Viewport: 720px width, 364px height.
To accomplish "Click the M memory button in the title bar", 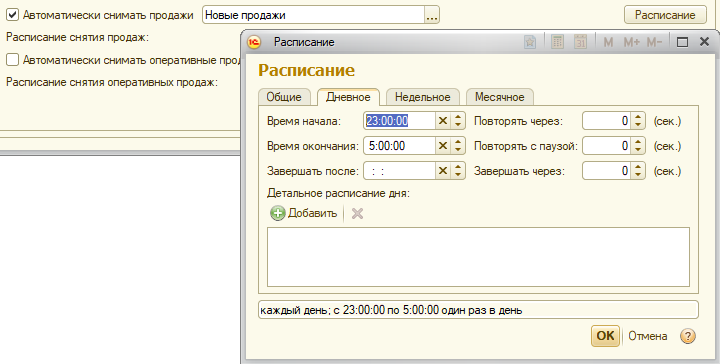I will 608,42.
